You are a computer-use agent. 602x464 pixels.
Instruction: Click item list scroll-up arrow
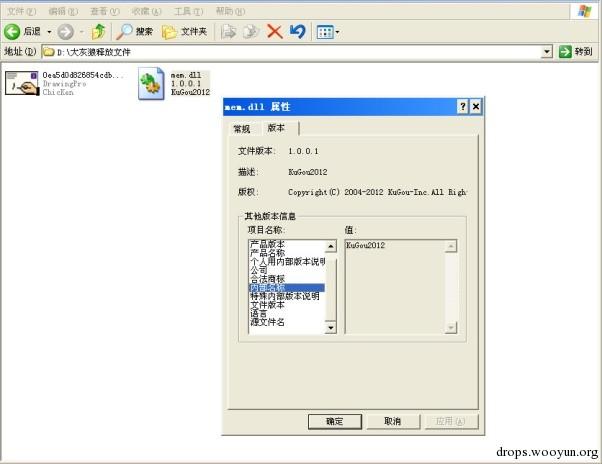click(x=331, y=246)
